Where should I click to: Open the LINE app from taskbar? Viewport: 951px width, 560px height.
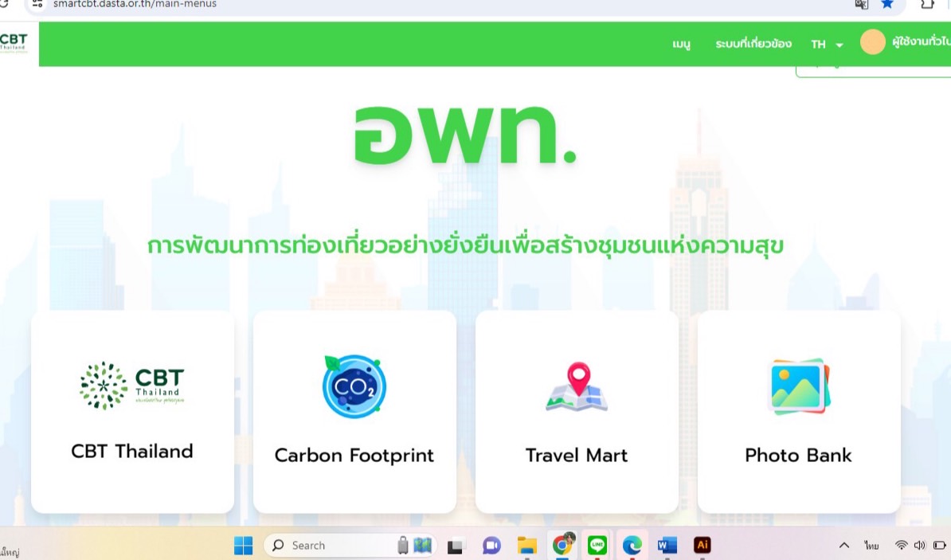(597, 546)
